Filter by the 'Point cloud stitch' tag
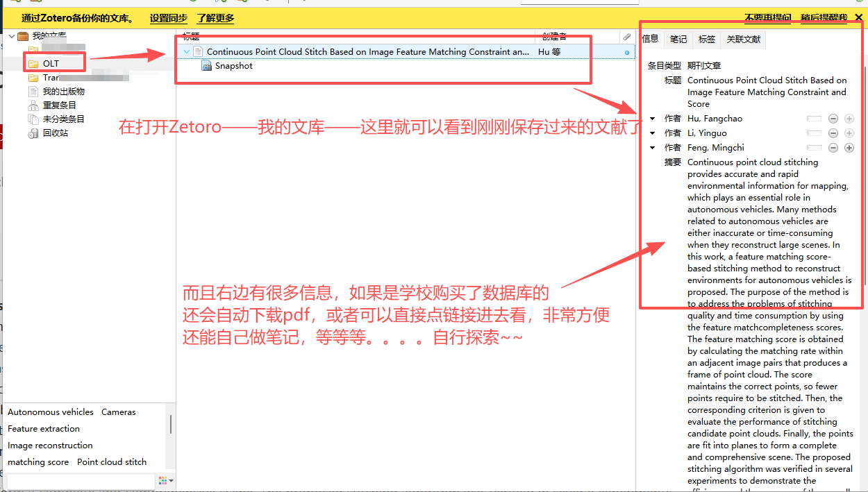This screenshot has width=868, height=492. coord(112,462)
